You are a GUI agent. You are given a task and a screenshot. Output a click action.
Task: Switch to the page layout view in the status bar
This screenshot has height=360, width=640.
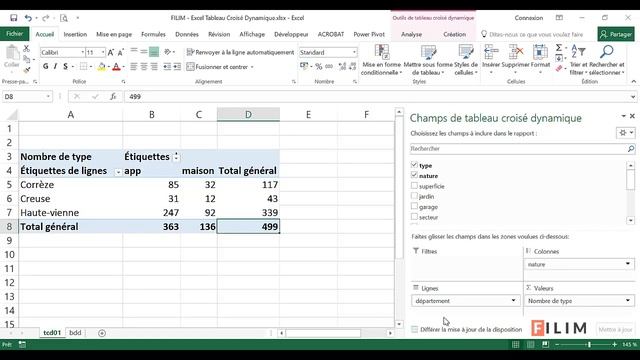click(x=530, y=344)
